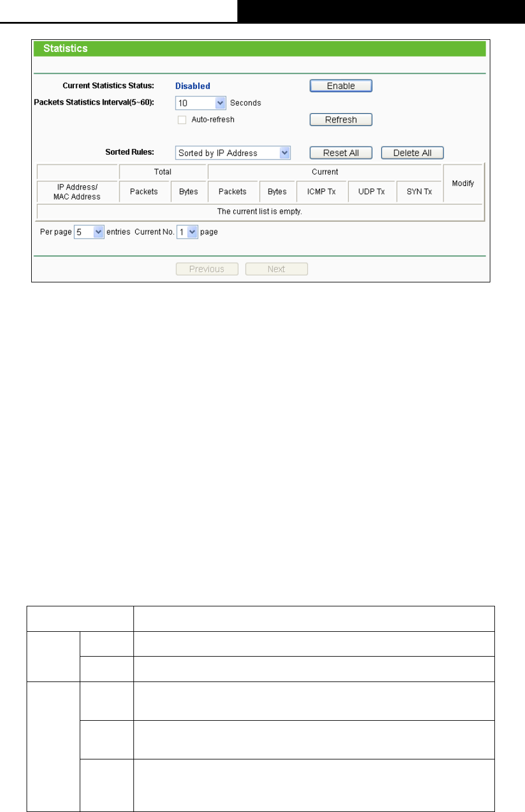Click the Reset All button

click(341, 153)
